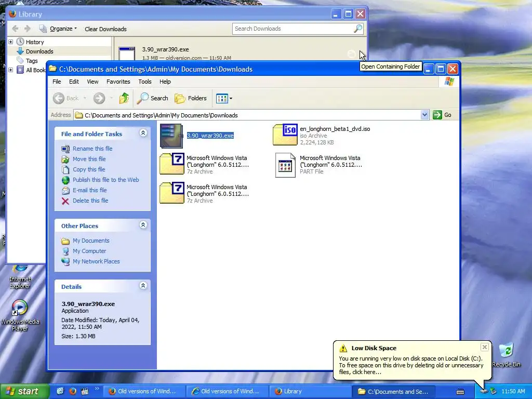This screenshot has height=399, width=532.
Task: Toggle the Folders pane button
Action: click(x=191, y=98)
